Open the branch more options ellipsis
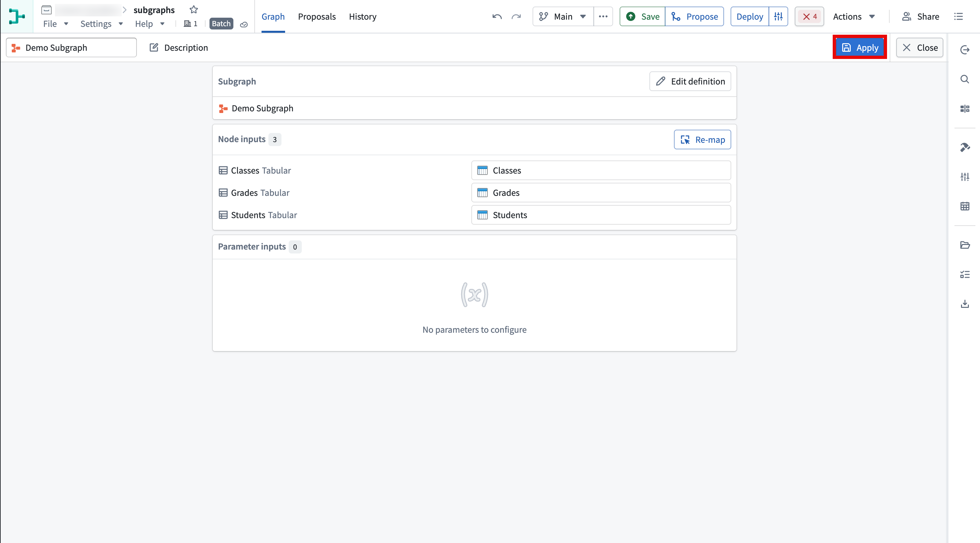 603,16
